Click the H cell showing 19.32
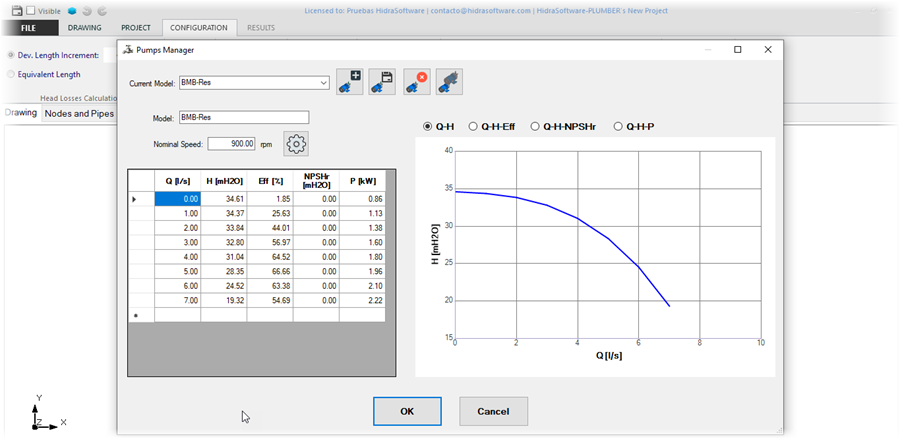Viewport: 900px width, 439px height. coord(224,300)
